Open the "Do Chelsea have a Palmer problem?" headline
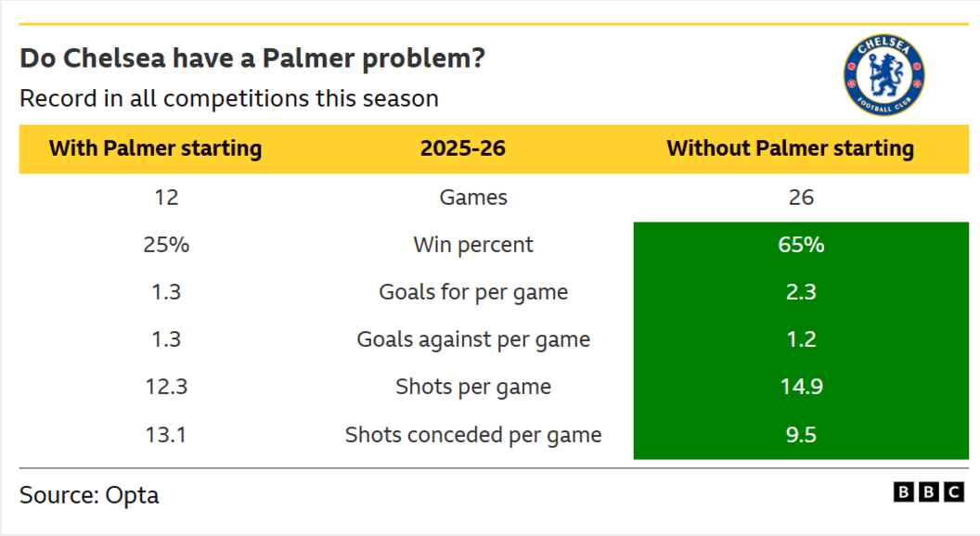Image resolution: width=980 pixels, height=536 pixels. coord(252,58)
